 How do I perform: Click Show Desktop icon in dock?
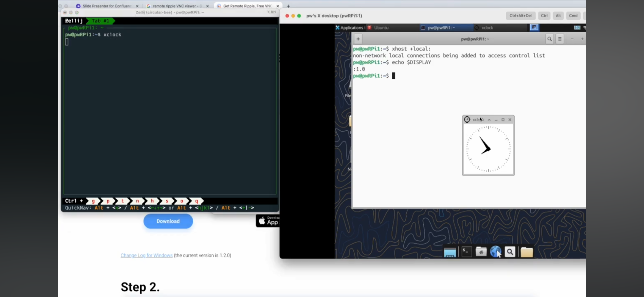click(x=450, y=252)
